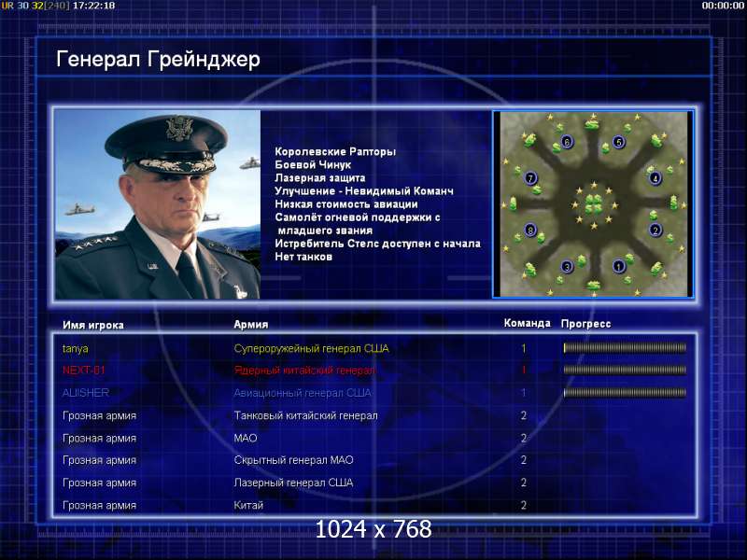Click 'Улучшение - Невидимый Команч' line

pos(364,191)
